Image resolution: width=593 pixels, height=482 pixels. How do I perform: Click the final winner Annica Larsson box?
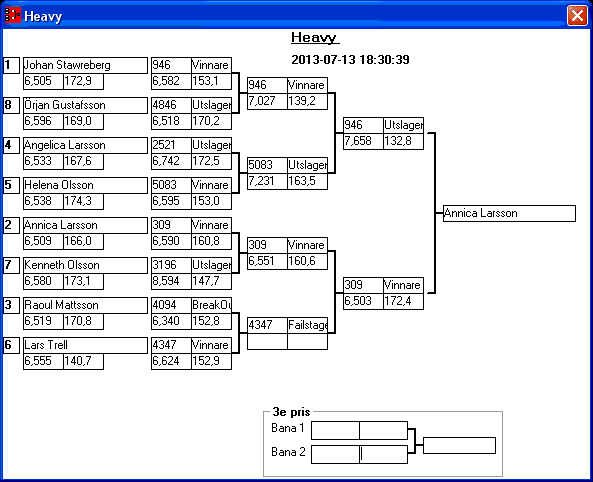[509, 213]
